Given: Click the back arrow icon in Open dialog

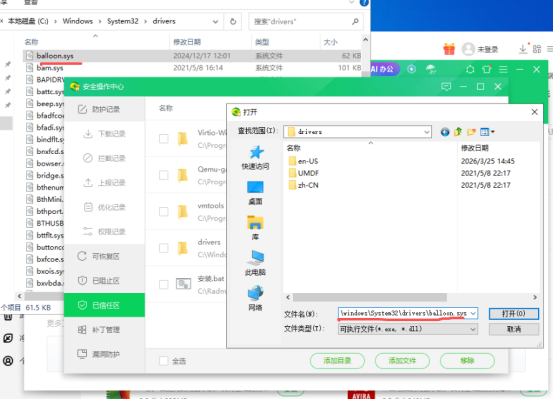Looking at the screenshot, I should (445, 132).
